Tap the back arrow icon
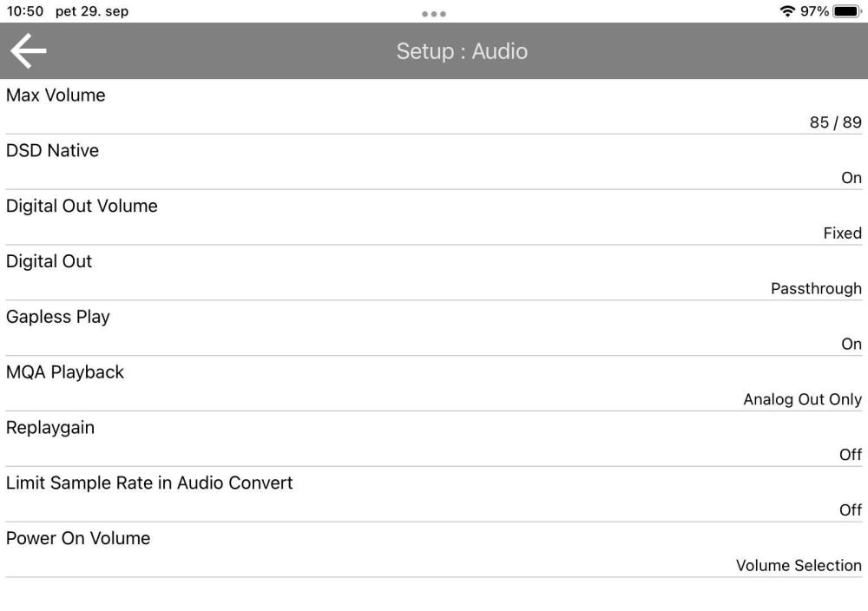The width and height of the screenshot is (868, 611). pyautogui.click(x=28, y=51)
